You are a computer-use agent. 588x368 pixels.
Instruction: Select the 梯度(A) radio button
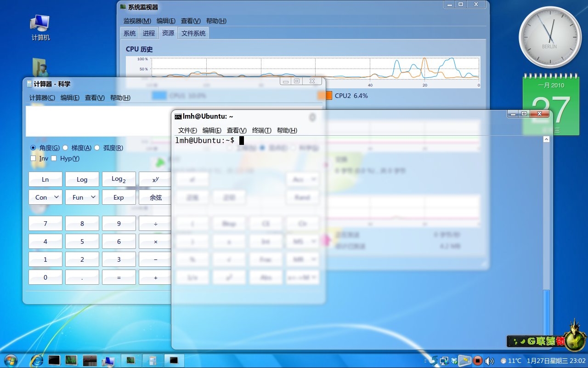tap(65, 148)
